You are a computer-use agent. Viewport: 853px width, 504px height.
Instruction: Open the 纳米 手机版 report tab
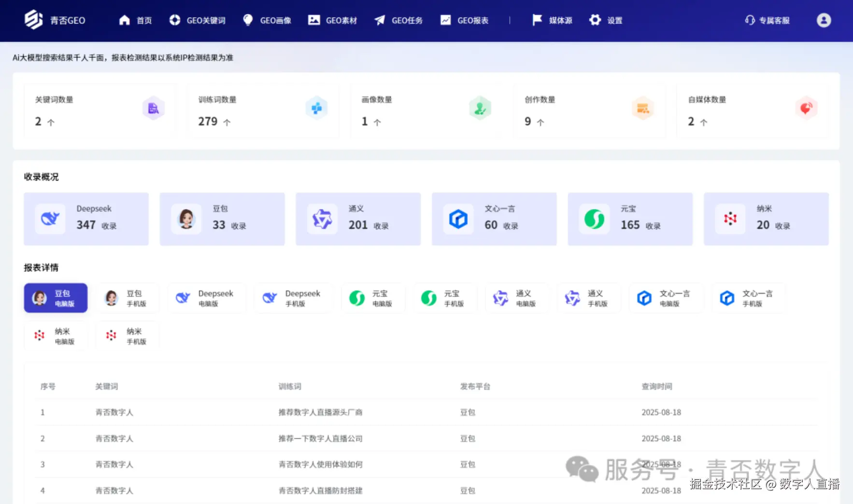128,336
